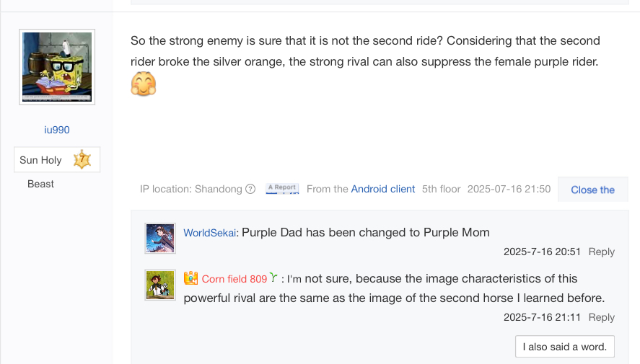Visit the iu990 user profile link
640x364 pixels.
coord(57,130)
